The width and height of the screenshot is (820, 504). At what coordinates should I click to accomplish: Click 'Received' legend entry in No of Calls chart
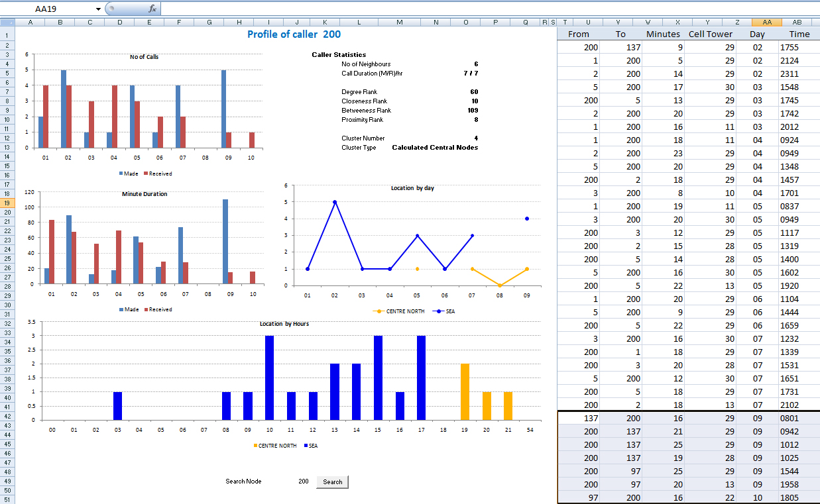(157, 174)
